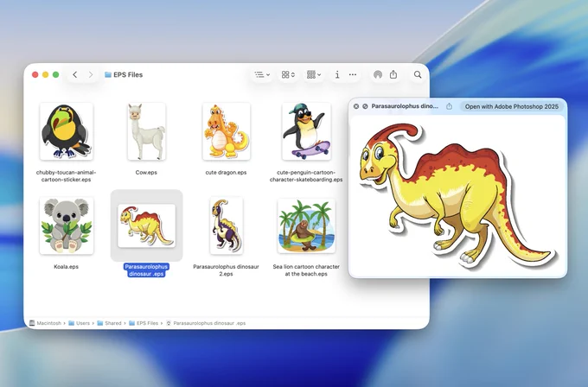588x387 pixels.
Task: Click EPS Files in the path bar
Action: tap(144, 323)
